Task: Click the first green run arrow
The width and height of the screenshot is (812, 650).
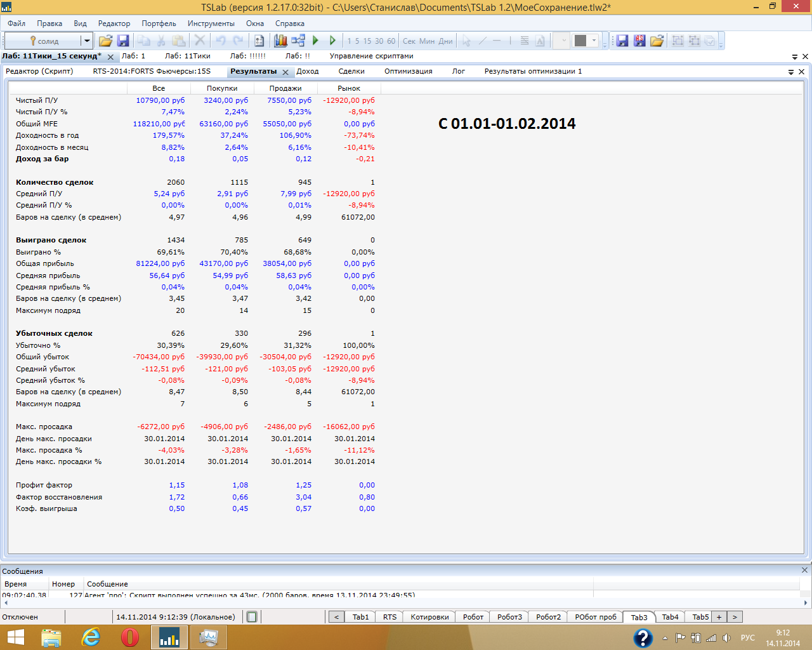Action: tap(316, 41)
